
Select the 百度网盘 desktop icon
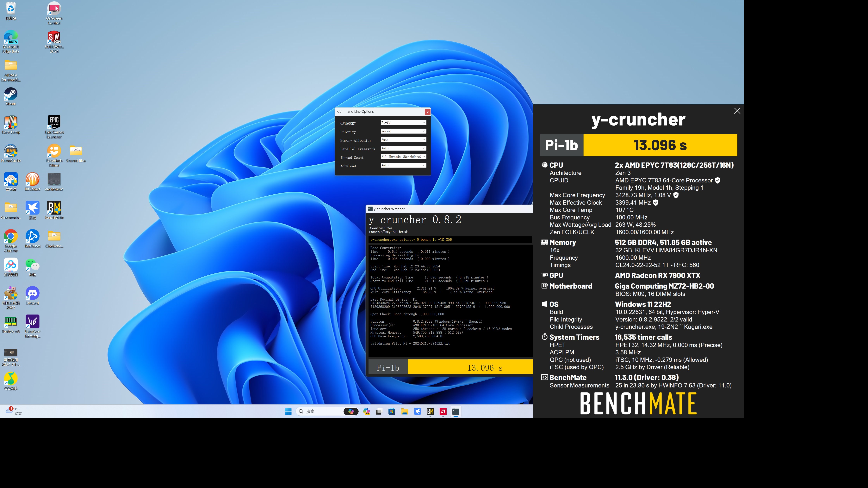coord(11,267)
